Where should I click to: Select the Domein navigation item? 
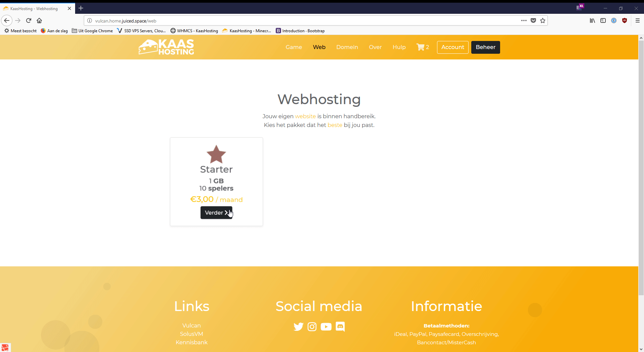347,47
